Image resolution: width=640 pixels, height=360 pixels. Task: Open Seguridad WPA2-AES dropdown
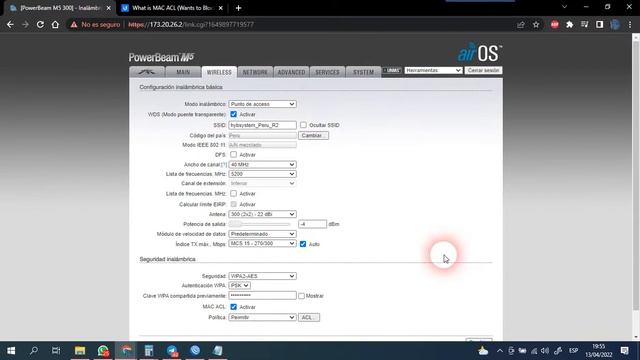coord(262,276)
